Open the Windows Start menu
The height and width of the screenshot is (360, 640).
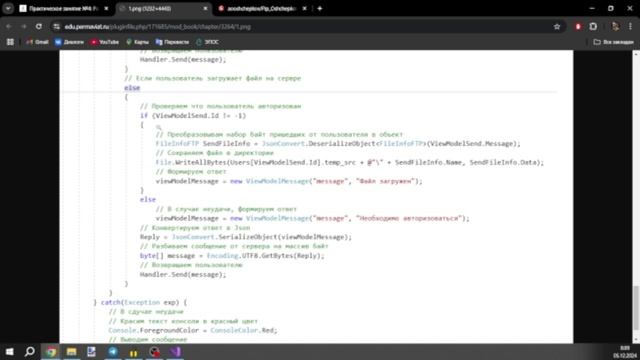coord(9,351)
